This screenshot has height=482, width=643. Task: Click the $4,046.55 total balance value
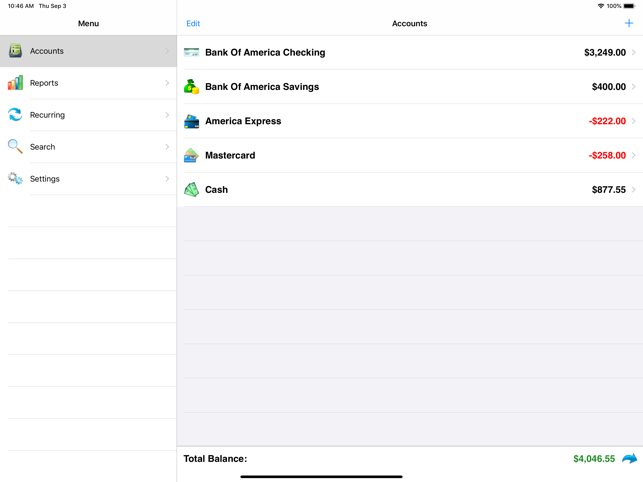click(x=594, y=459)
